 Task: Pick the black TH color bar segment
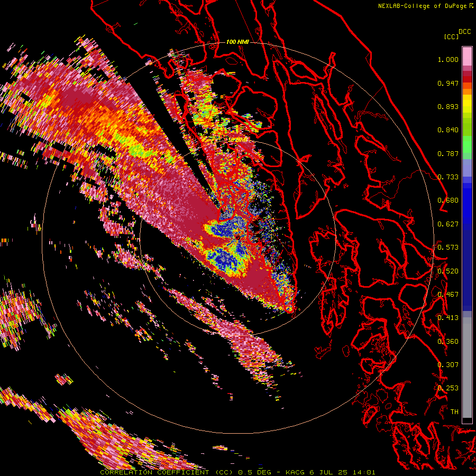(467, 420)
